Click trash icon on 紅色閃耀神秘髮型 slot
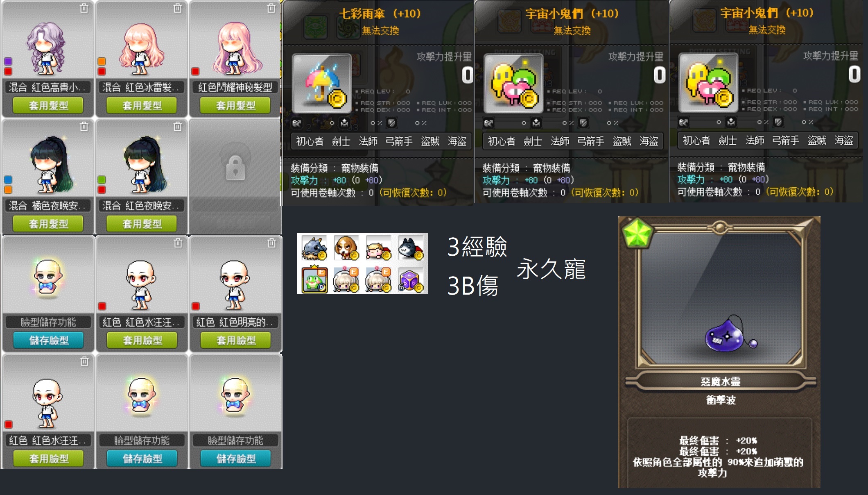Viewport: 868px width, 495px height. coord(271,8)
